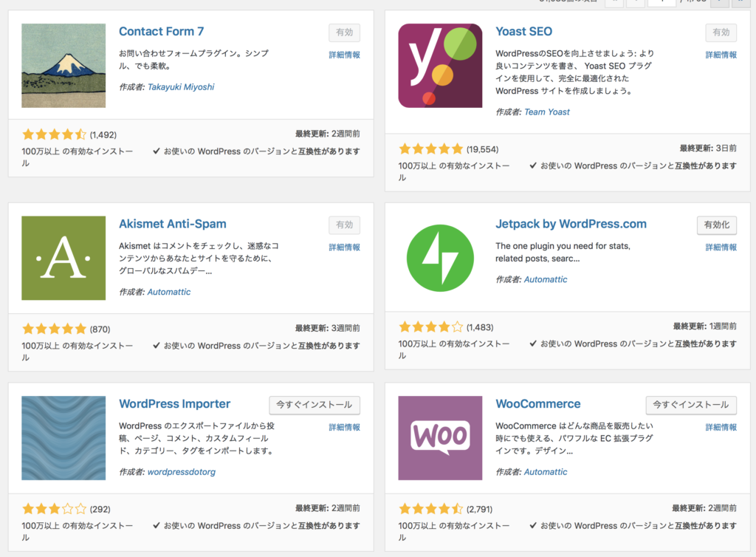Open Contact Form 7 plugin title link
The width and height of the screenshot is (756, 557).
(162, 31)
